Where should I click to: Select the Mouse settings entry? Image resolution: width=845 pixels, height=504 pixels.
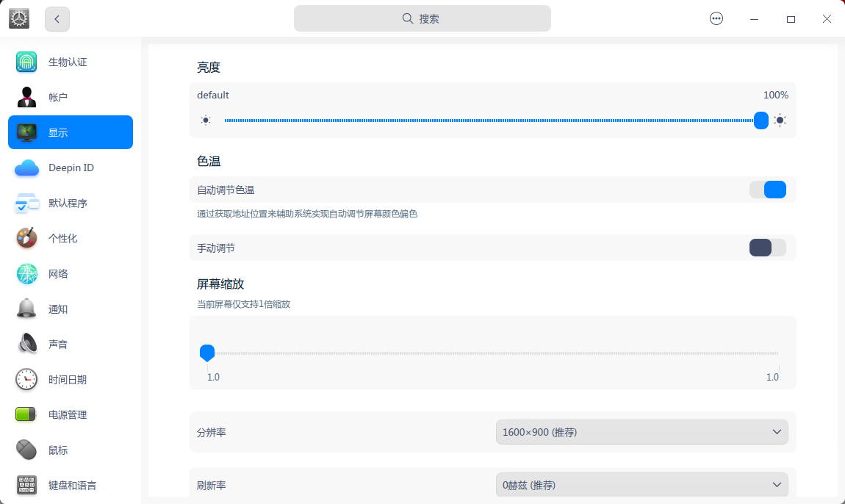click(58, 450)
